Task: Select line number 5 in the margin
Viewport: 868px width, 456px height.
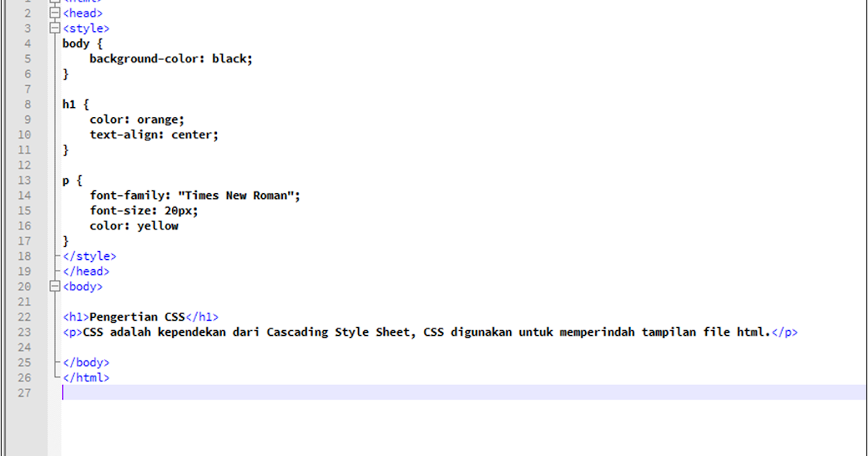Action: (27, 59)
